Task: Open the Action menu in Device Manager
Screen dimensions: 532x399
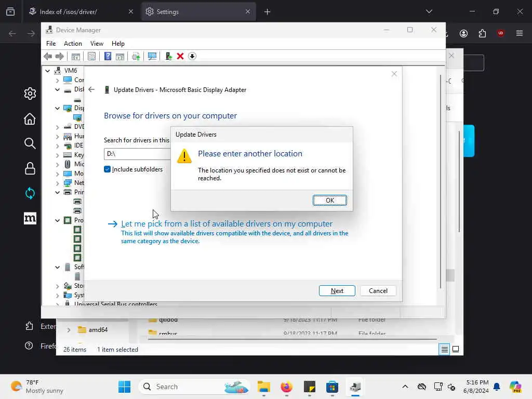Action: pos(73,44)
